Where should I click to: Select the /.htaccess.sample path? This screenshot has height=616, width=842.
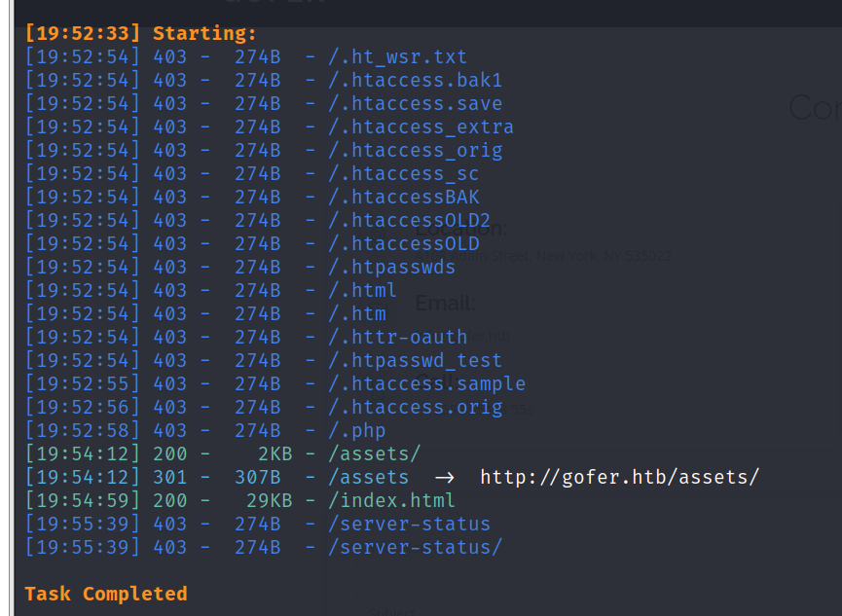click(427, 384)
